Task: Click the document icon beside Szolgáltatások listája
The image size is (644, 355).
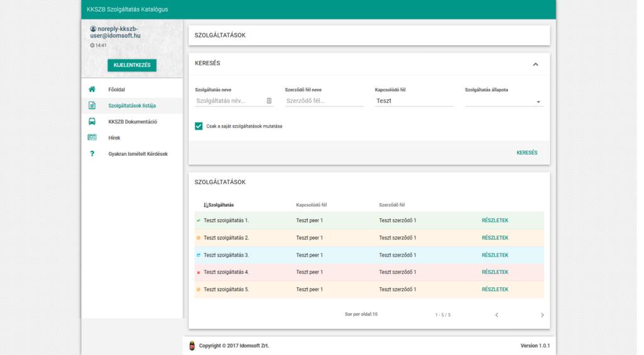Action: coord(92,106)
